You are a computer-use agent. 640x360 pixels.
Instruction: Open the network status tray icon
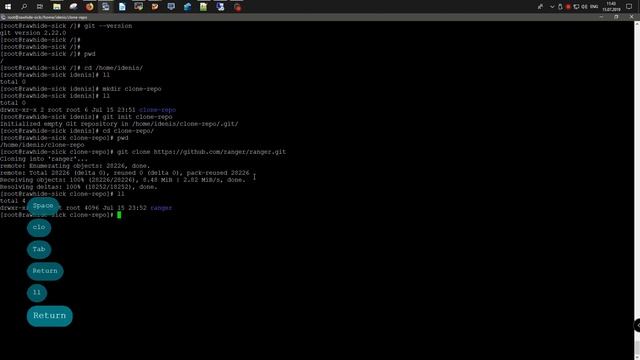[576, 7]
